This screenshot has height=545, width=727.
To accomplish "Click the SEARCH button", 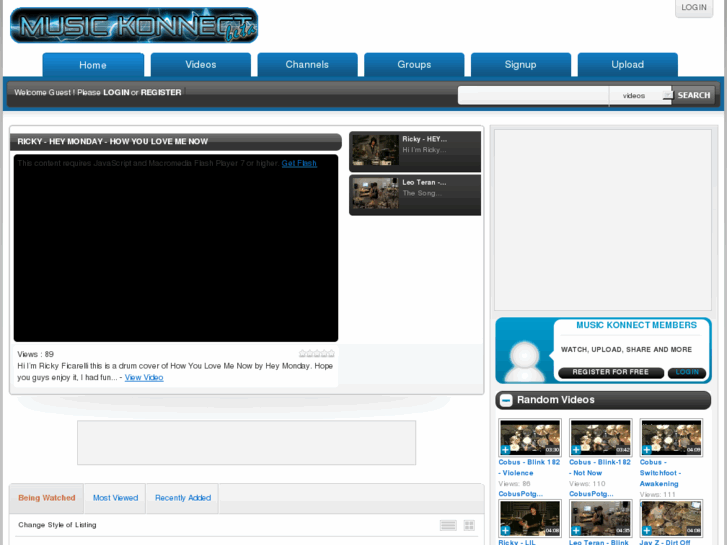I will coord(694,96).
